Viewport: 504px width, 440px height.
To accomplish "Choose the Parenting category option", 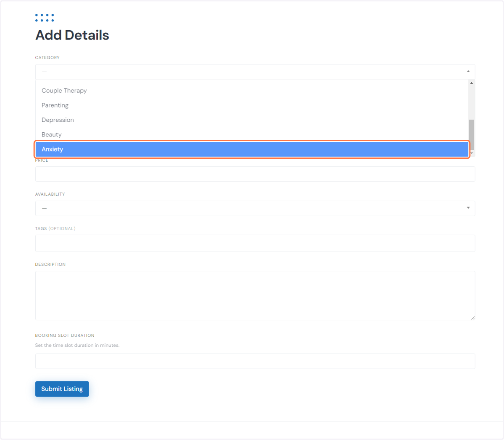I will [x=252, y=105].
